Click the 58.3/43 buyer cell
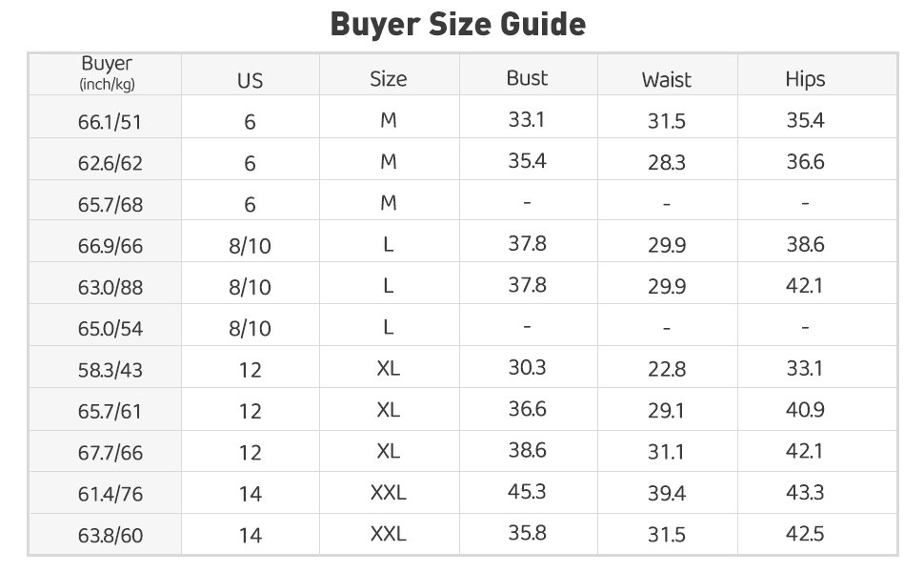This screenshot has height=572, width=924. [x=110, y=370]
